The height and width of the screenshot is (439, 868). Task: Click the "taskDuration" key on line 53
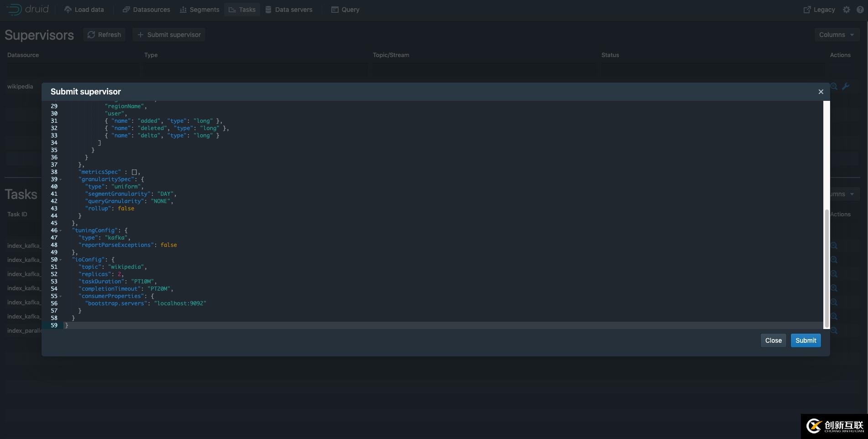[x=101, y=282]
